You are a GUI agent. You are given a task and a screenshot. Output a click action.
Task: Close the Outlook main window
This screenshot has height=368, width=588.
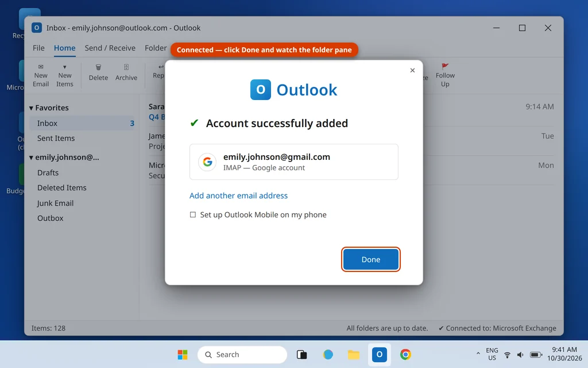click(x=548, y=28)
